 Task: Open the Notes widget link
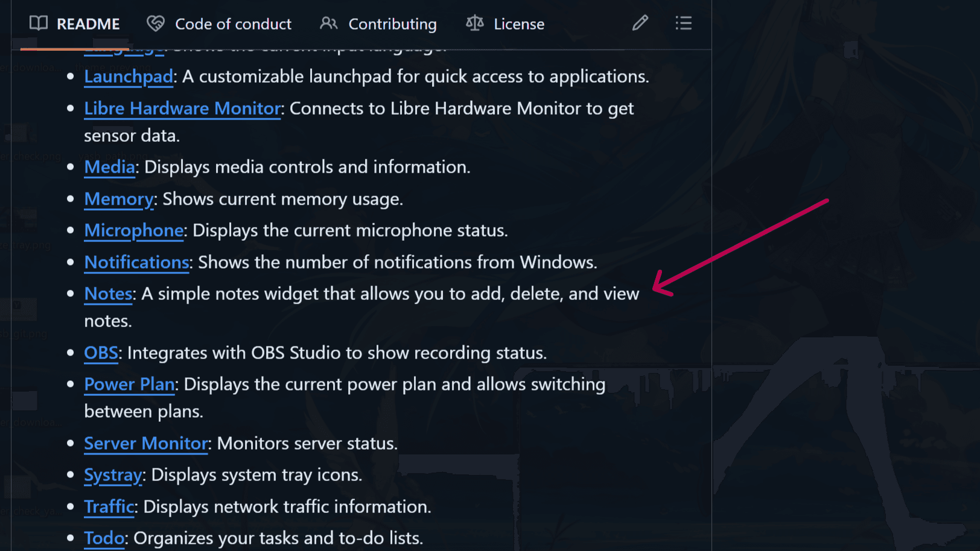(x=108, y=294)
